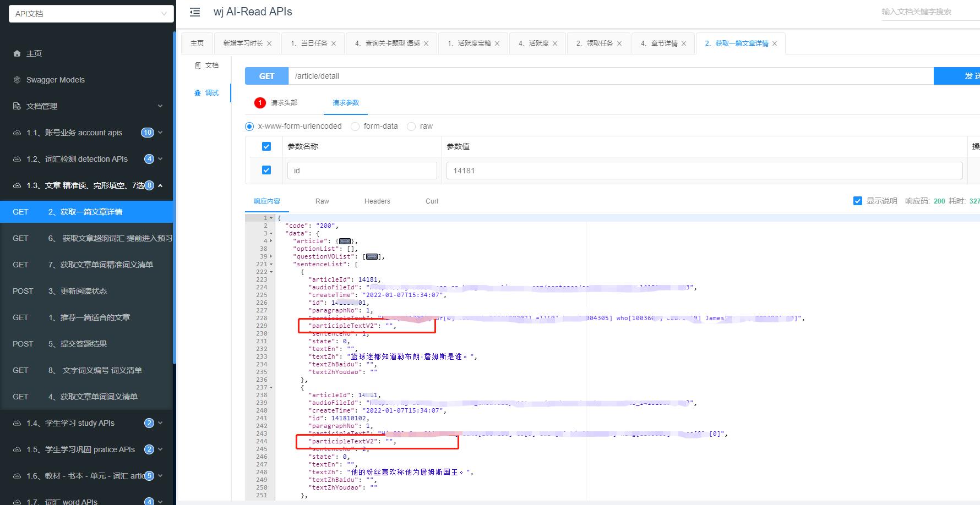The width and height of the screenshot is (980, 505).
Task: Open the API文档 dropdown selector
Action: tap(91, 14)
